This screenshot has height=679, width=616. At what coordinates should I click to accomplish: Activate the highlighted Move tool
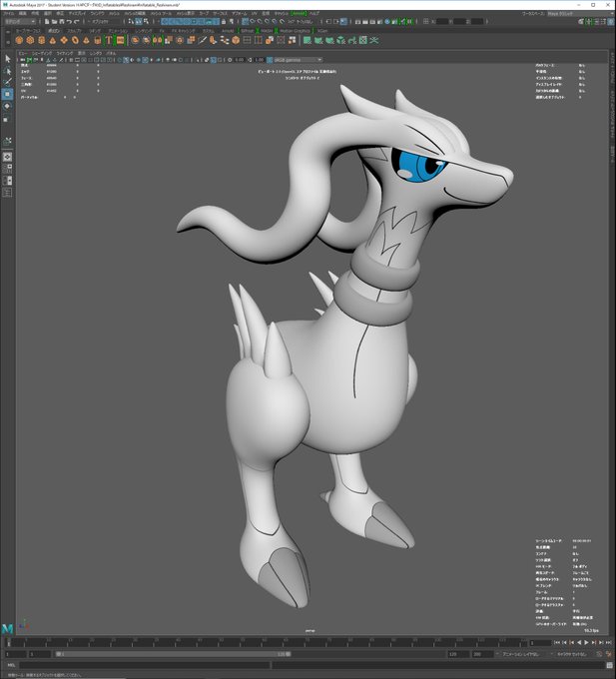point(7,94)
